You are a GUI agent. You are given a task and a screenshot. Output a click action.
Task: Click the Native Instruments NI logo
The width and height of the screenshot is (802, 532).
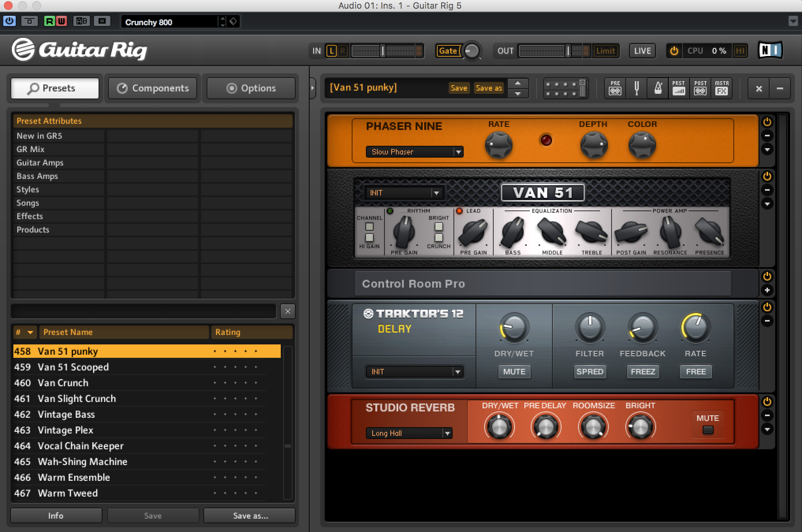[770, 50]
